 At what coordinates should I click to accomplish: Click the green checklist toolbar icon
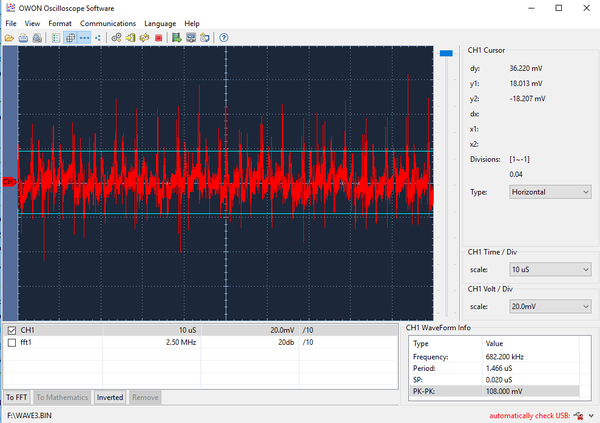[56, 38]
